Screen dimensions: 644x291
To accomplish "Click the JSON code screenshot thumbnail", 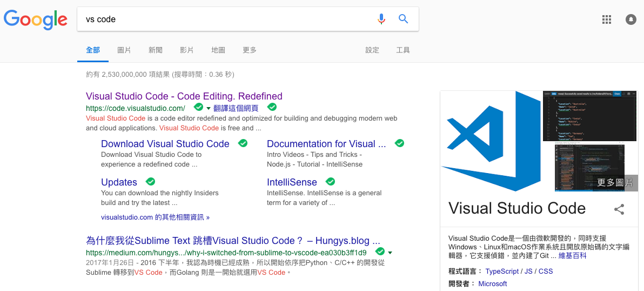I will [589, 116].
